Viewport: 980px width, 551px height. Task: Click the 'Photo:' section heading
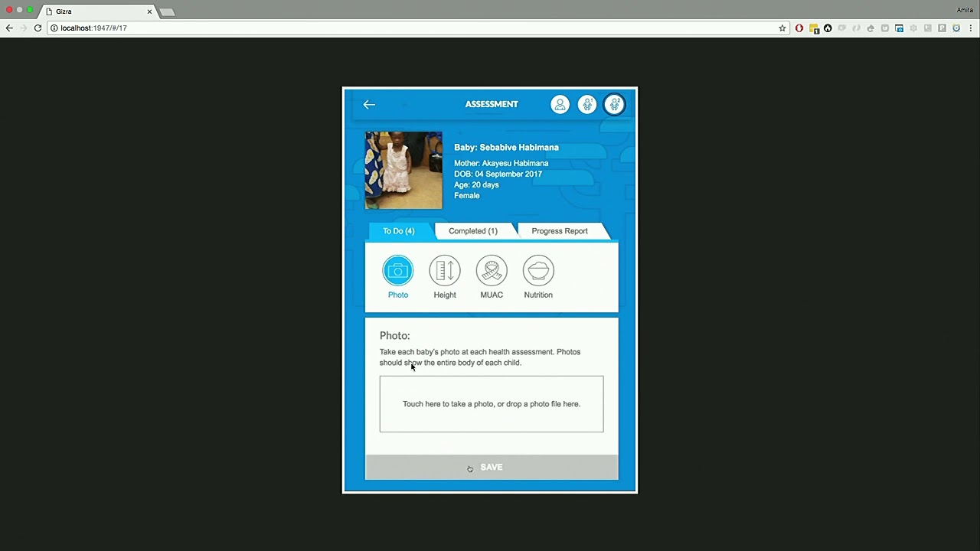(394, 336)
